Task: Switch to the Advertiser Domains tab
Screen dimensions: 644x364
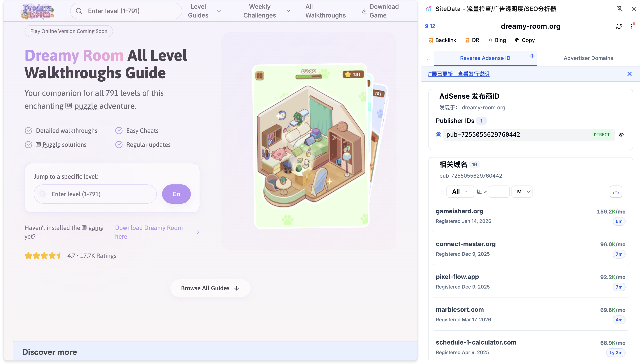Action: pyautogui.click(x=588, y=58)
